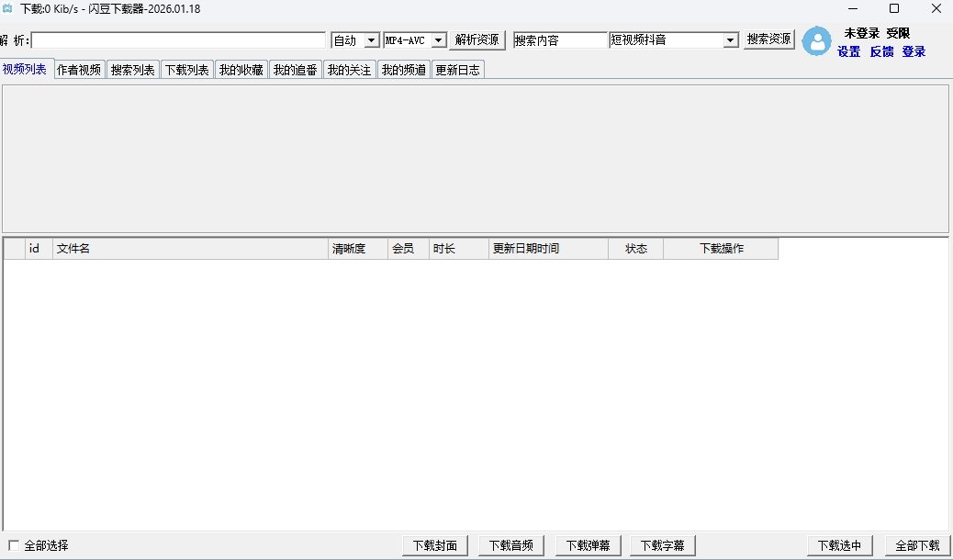Screen dimensions: 953x560
Task: Click the 文件名 column header
Action: 189,249
